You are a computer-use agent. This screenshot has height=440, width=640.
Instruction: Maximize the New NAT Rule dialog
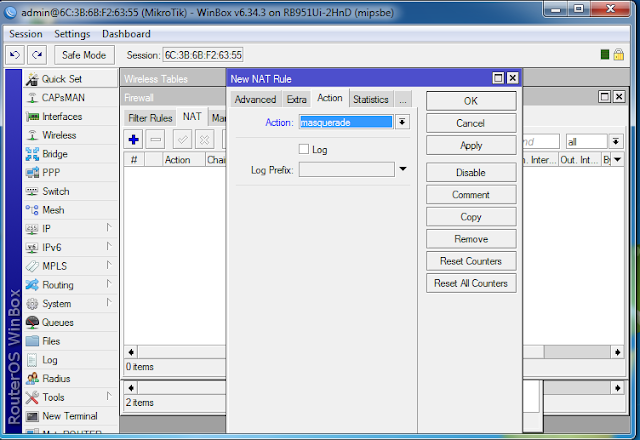[x=498, y=78]
